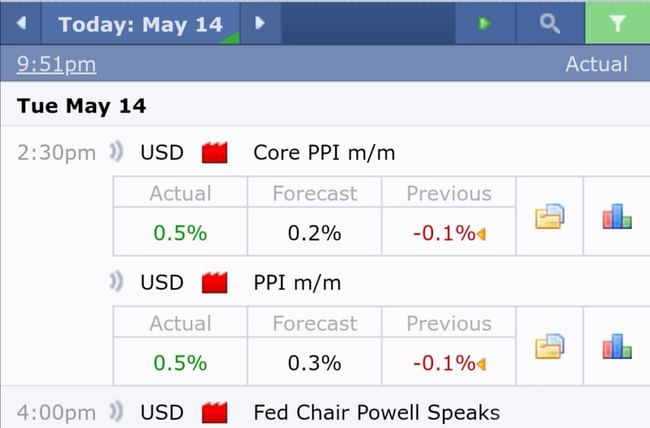Open Fed Chair Powell Speaks event

376,412
